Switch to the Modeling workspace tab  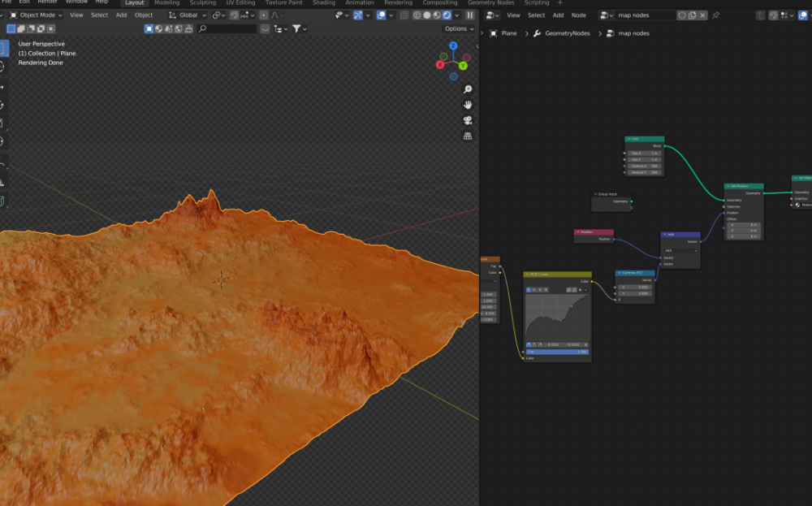click(x=166, y=2)
